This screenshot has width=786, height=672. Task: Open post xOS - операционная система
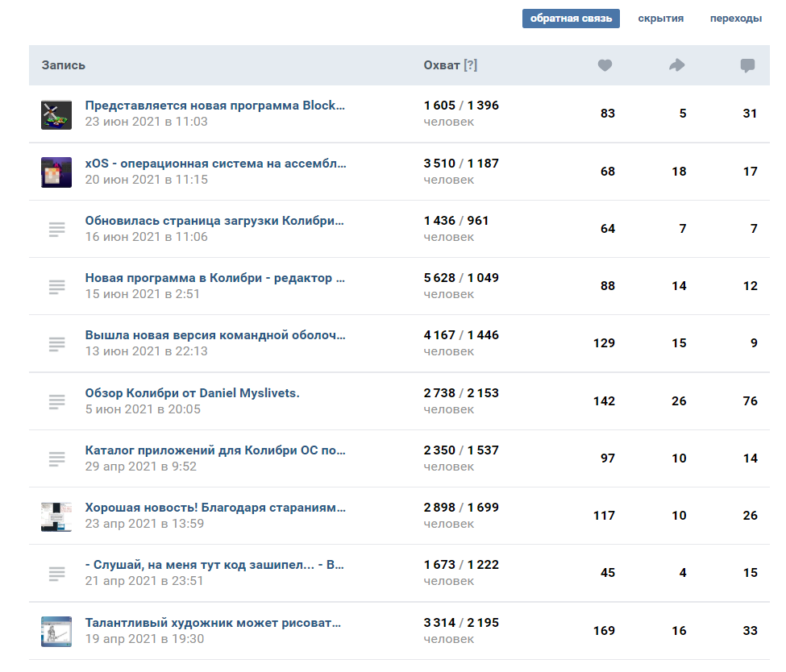pos(215,164)
